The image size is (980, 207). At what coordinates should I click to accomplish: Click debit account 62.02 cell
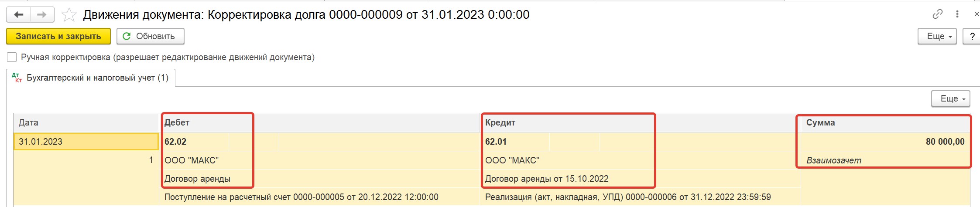tap(195, 142)
